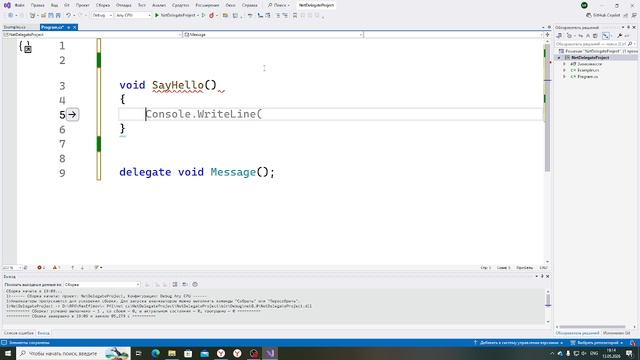The image size is (640, 360).
Task: Open the Анализ menu
Action: (x=159, y=5)
